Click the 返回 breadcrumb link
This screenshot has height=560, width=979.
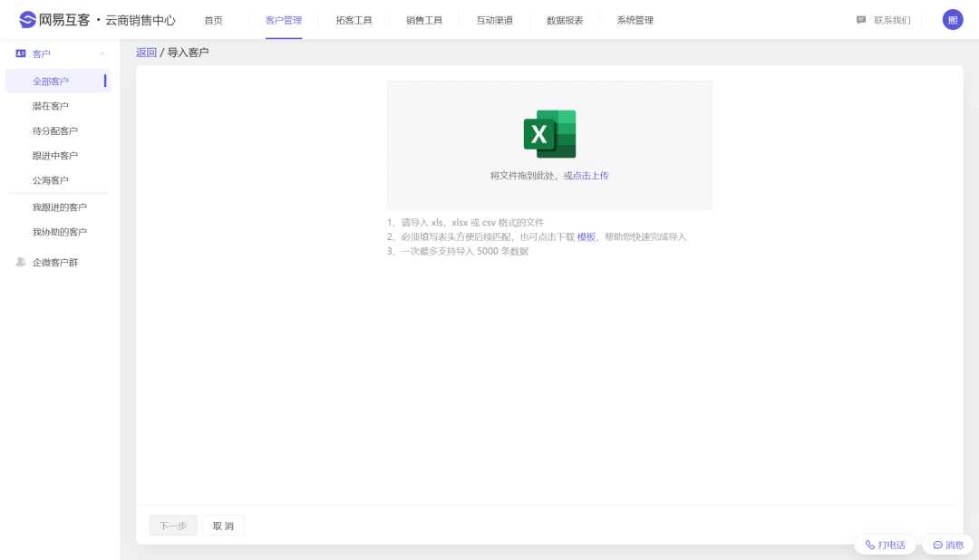pos(146,53)
